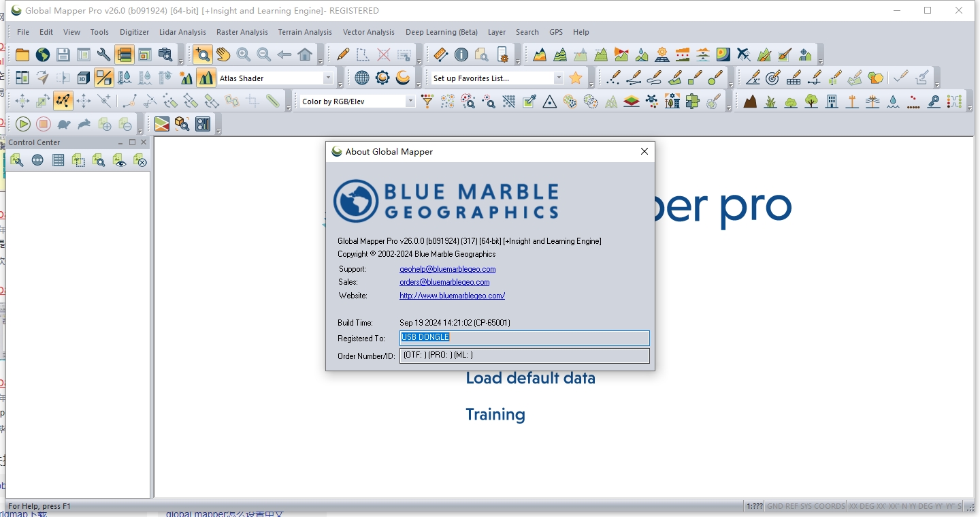Toggle the Digitizer edit tool button
The height and width of the screenshot is (517, 980).
(x=63, y=101)
